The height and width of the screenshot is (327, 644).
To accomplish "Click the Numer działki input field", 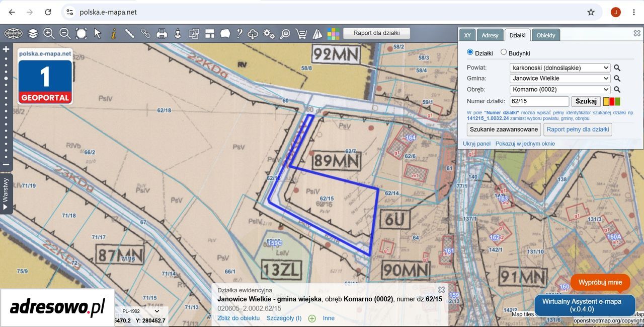I will point(539,101).
